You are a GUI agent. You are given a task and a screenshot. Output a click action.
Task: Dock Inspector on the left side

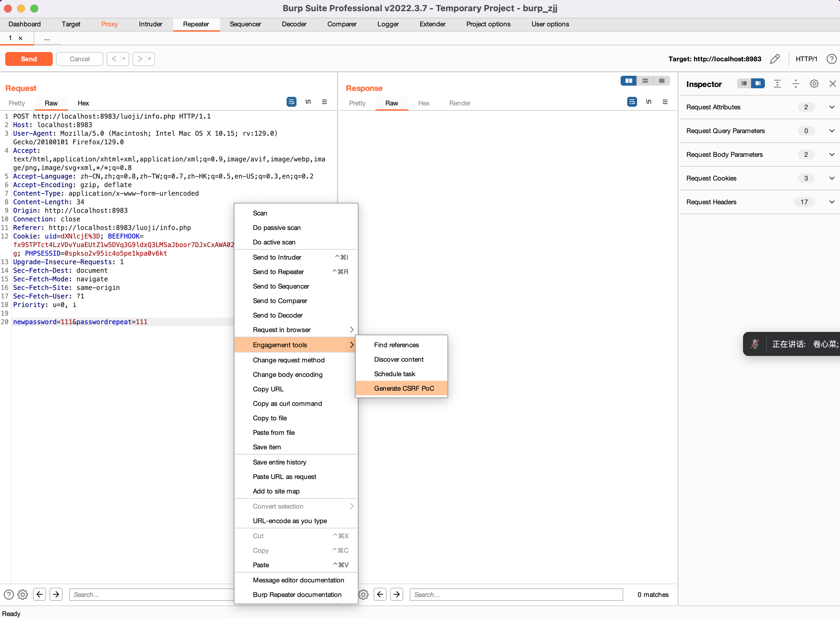744,83
